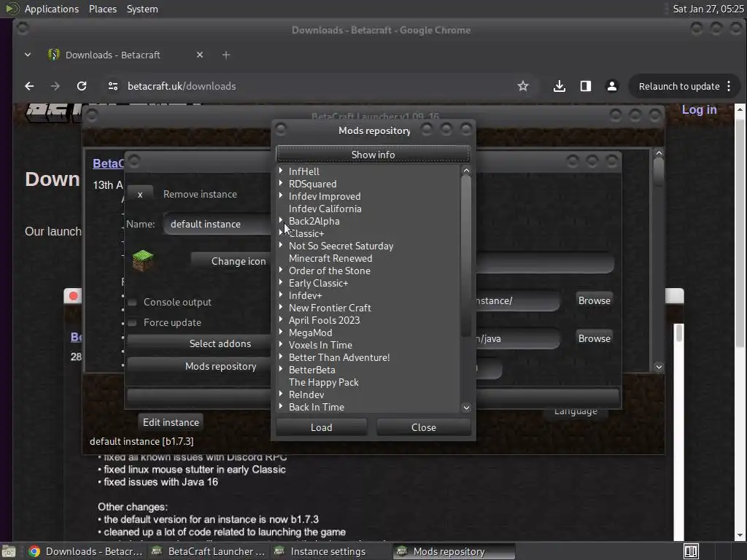Screen dimensions: 747x560
Task: Click Chrome forward arrow
Action: pos(55,86)
